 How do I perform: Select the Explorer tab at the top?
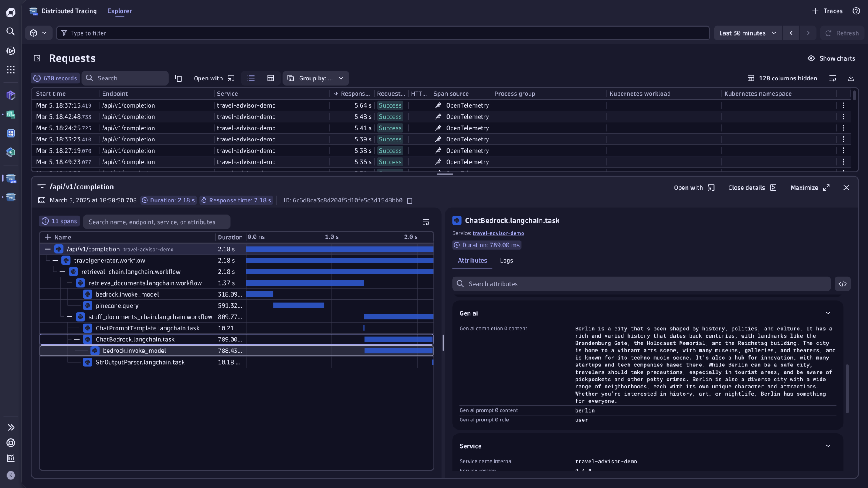click(120, 11)
